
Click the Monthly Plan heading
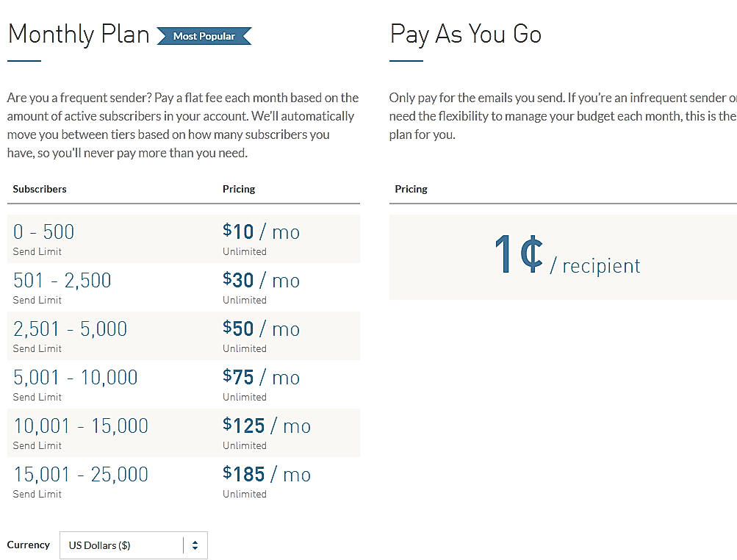78,34
